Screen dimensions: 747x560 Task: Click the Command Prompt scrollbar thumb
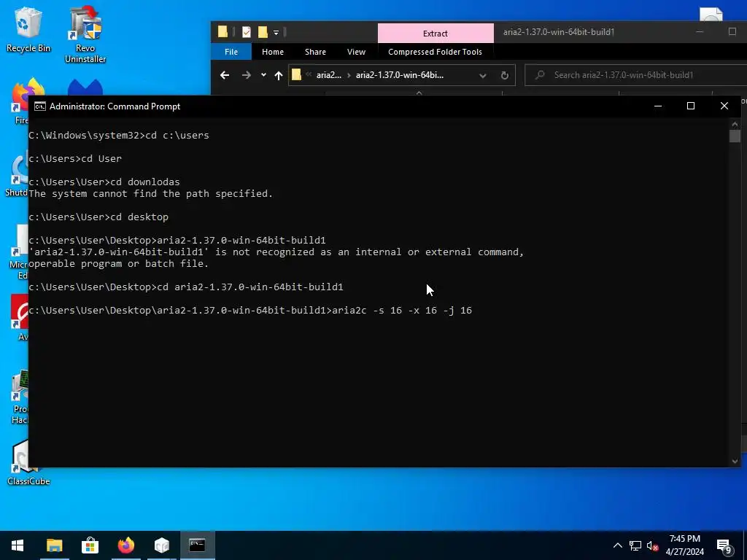[735, 136]
